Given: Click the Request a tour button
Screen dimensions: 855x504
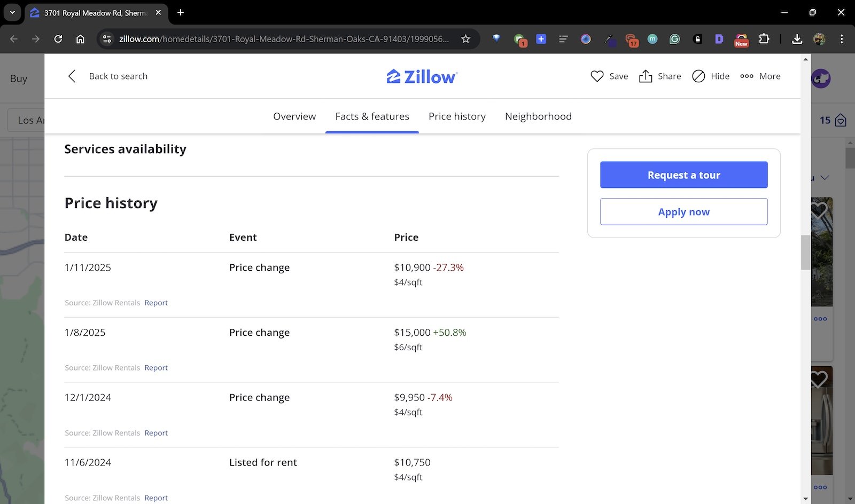Looking at the screenshot, I should (683, 175).
